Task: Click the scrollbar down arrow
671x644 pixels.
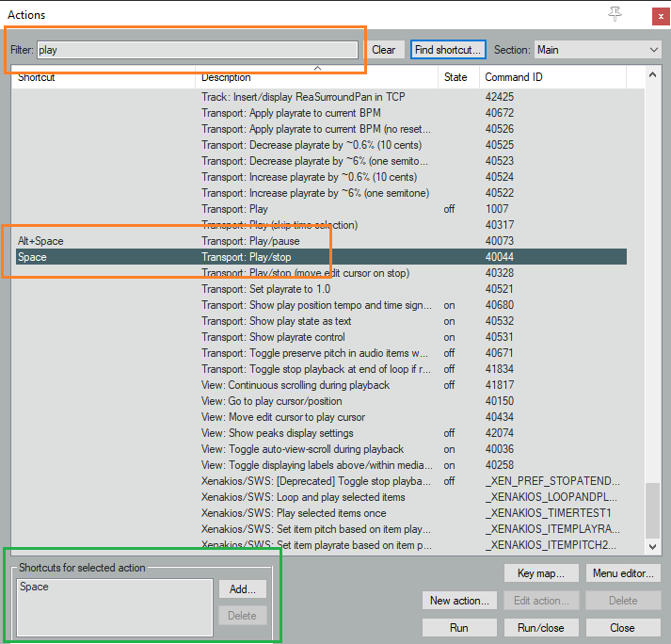Action: click(653, 546)
